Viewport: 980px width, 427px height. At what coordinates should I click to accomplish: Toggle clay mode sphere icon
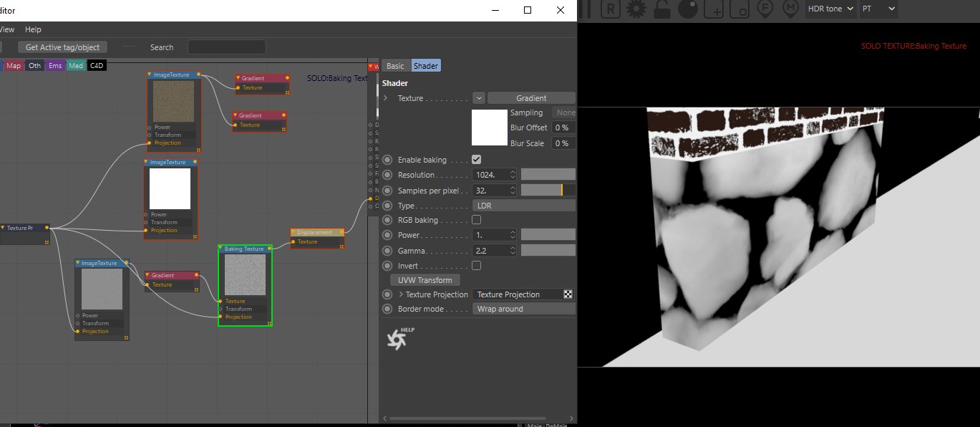[x=688, y=9]
